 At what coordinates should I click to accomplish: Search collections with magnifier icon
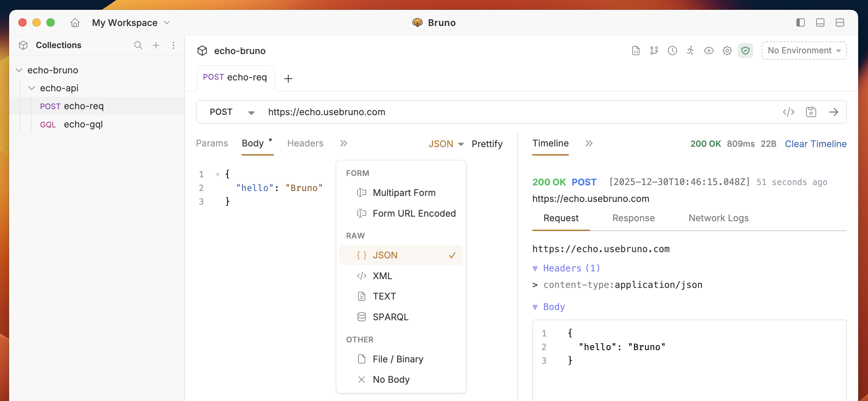tap(138, 45)
